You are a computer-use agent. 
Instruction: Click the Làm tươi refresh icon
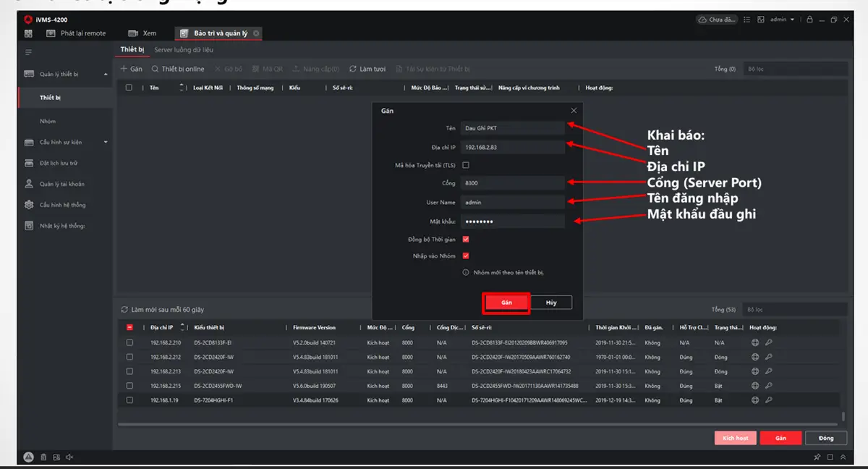(x=353, y=69)
